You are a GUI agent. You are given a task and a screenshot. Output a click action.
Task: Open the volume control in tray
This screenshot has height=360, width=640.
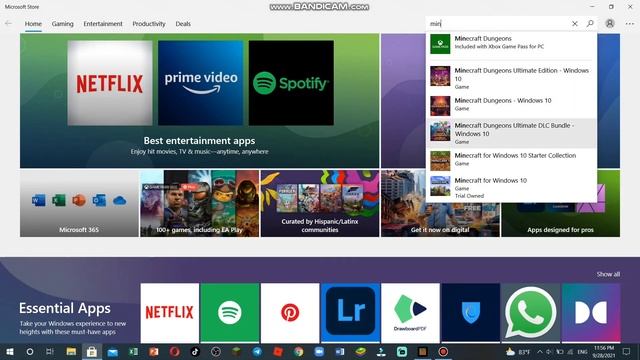[549, 352]
